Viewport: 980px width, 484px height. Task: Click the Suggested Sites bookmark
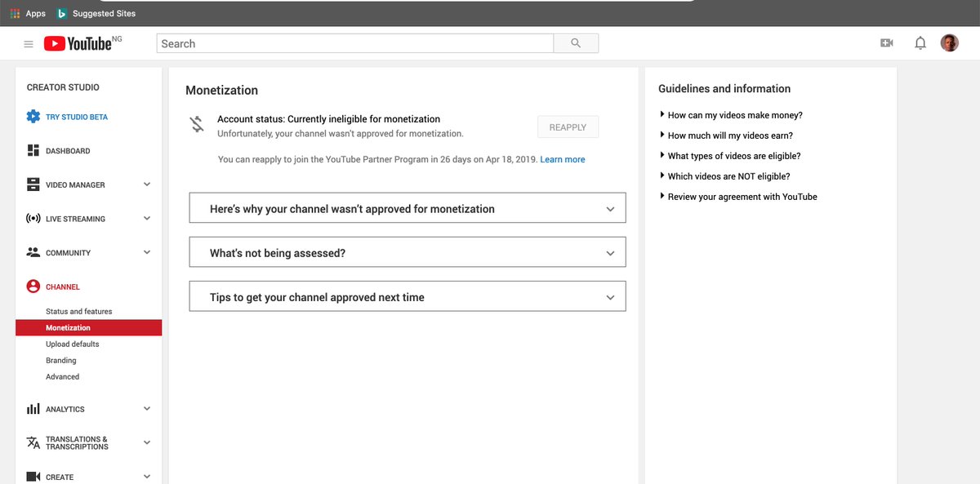(105, 13)
